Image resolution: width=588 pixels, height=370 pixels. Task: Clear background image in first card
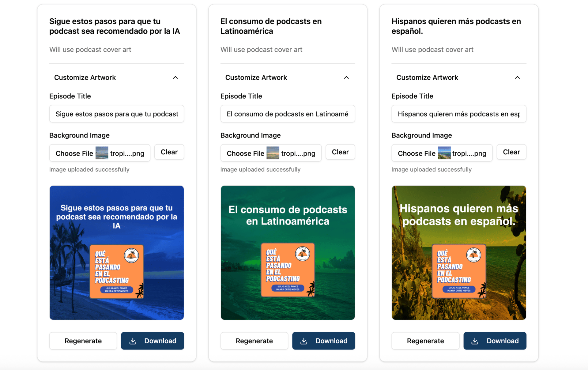pyautogui.click(x=169, y=152)
